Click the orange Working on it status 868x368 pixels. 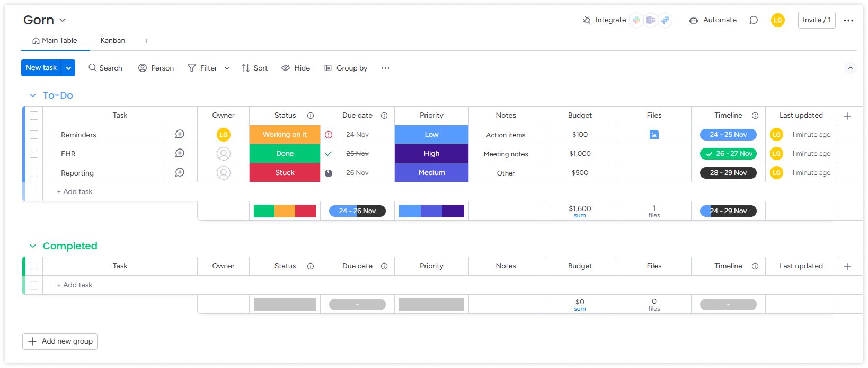click(285, 135)
